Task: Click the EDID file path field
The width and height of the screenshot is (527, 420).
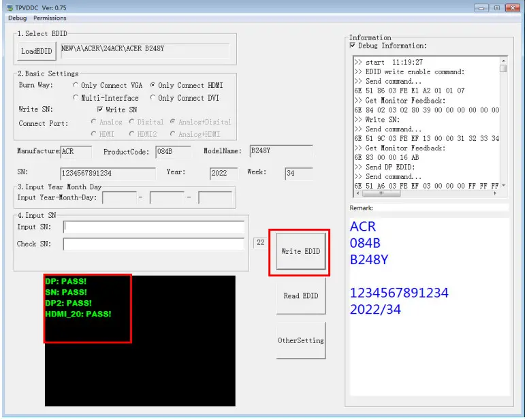Action: (145, 51)
